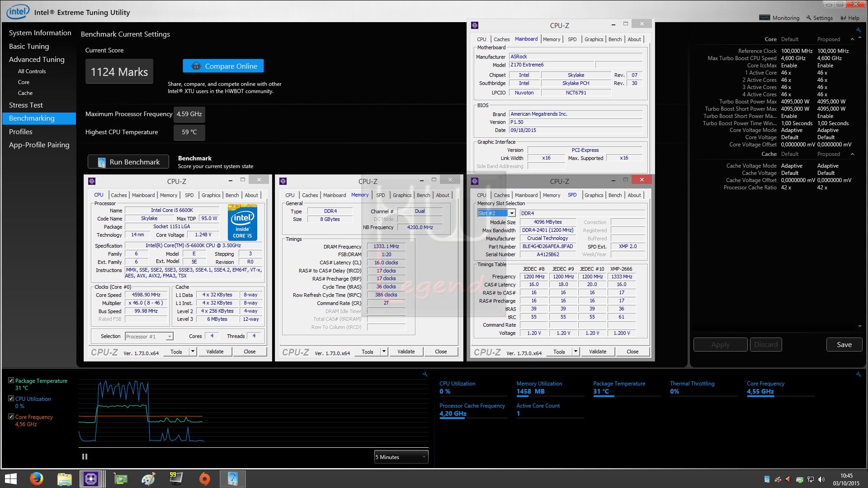This screenshot has width=868, height=488.
Task: Click Compare Online button
Action: [x=223, y=66]
